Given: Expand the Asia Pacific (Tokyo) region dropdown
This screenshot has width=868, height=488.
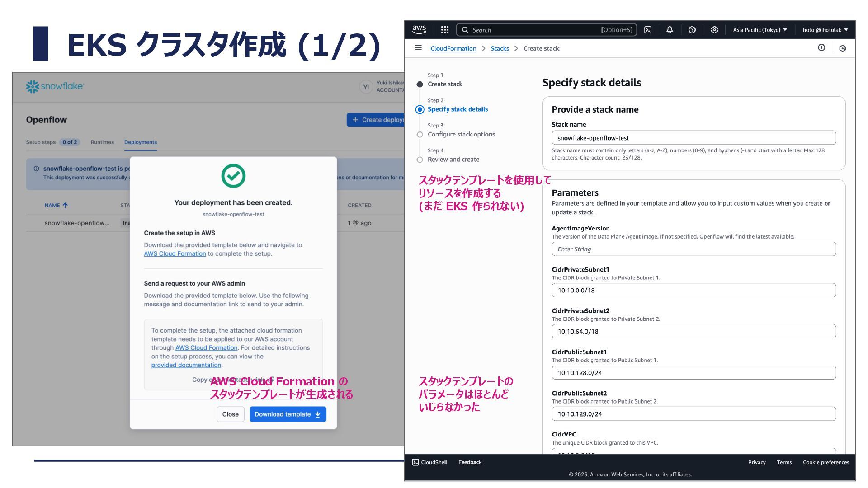Looking at the screenshot, I should 759,30.
